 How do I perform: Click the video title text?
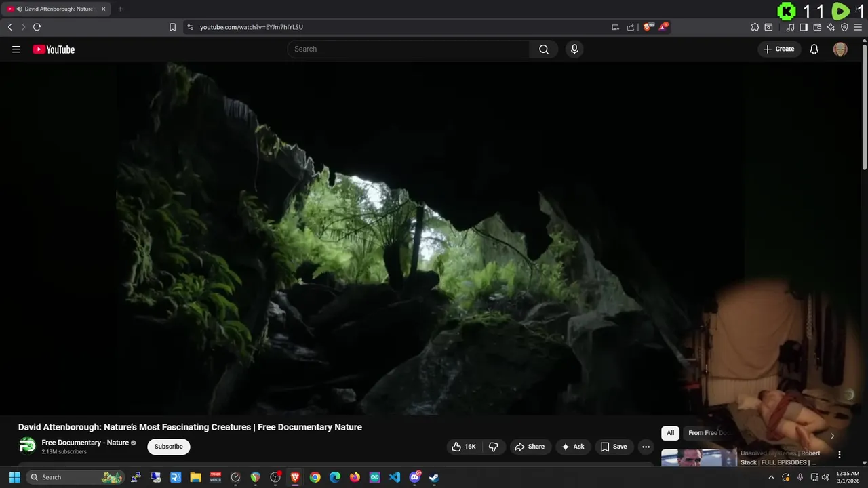(190, 427)
